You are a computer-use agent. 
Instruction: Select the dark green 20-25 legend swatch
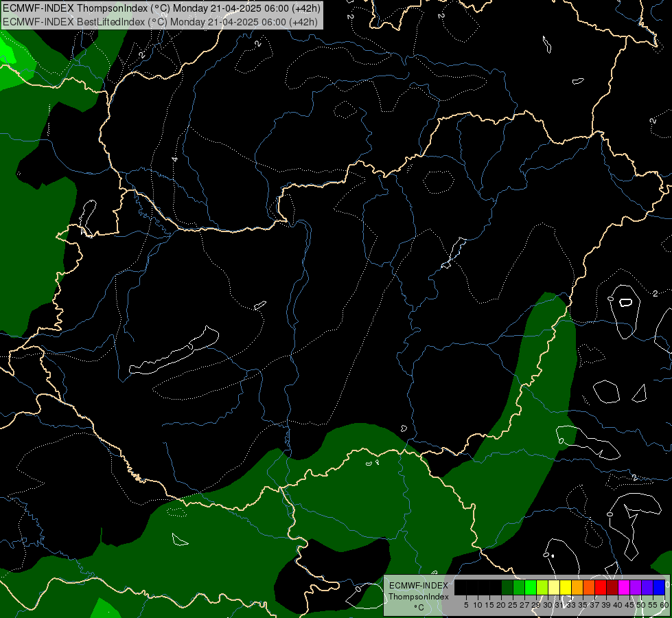point(507,587)
